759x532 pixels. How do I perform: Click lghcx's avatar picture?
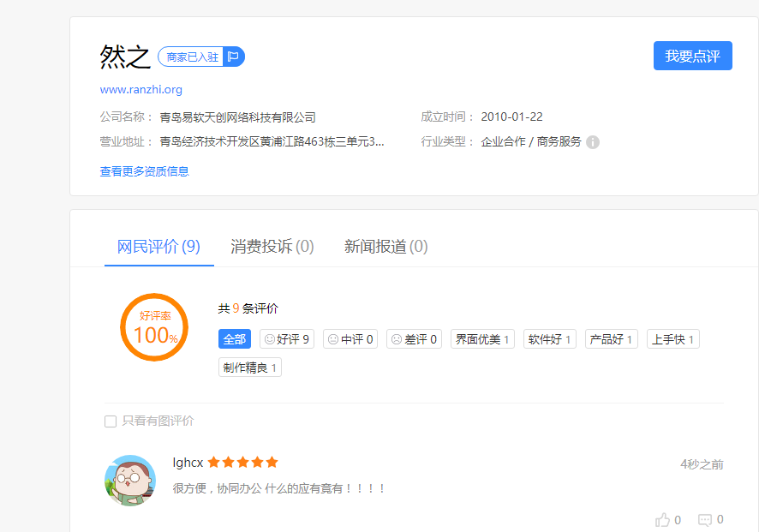[x=130, y=481]
